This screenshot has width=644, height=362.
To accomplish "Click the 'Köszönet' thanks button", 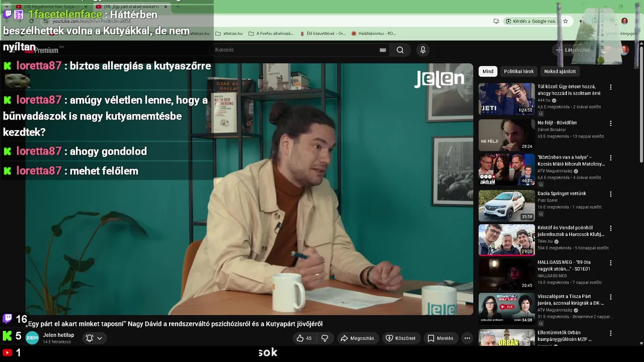I will pyautogui.click(x=400, y=338).
